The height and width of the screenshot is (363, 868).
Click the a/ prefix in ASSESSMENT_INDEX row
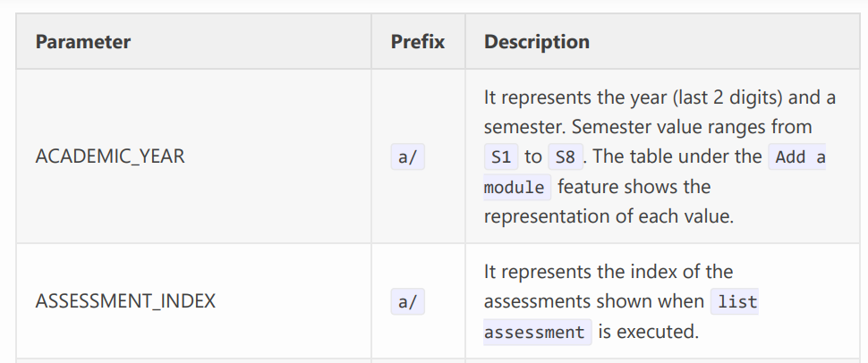click(x=408, y=302)
